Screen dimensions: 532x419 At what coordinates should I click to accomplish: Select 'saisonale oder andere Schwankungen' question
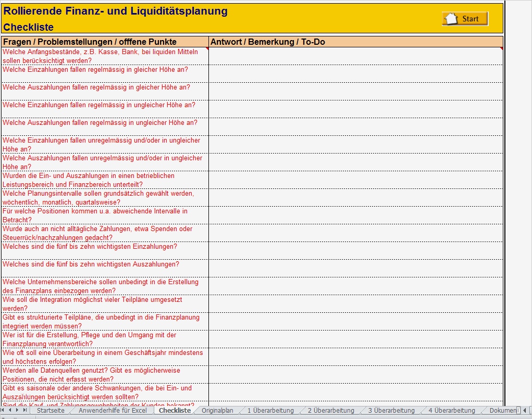point(105,392)
